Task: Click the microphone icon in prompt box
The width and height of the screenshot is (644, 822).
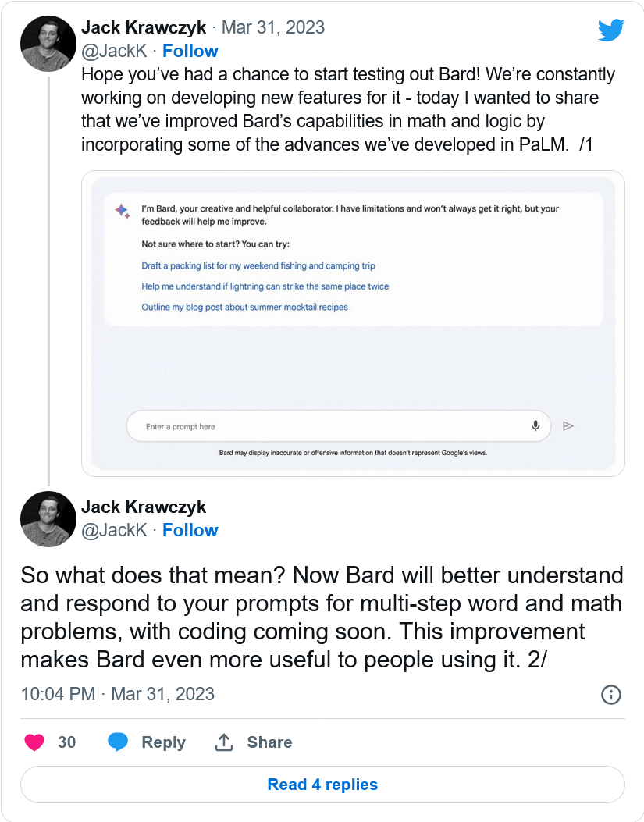Action: point(535,425)
